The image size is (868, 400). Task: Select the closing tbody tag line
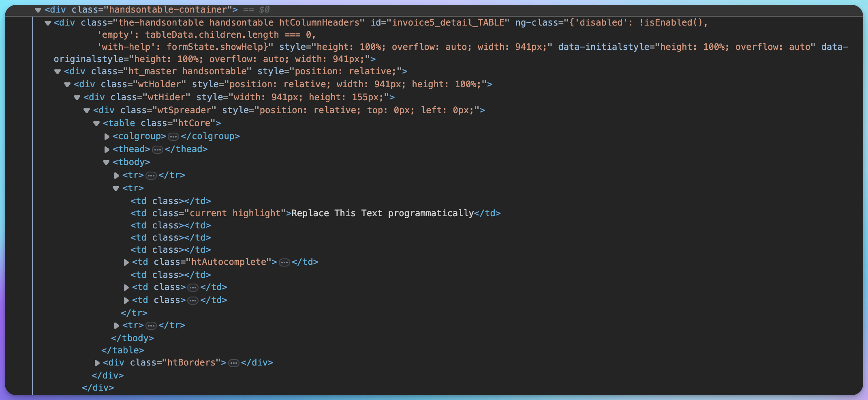pyautogui.click(x=133, y=338)
